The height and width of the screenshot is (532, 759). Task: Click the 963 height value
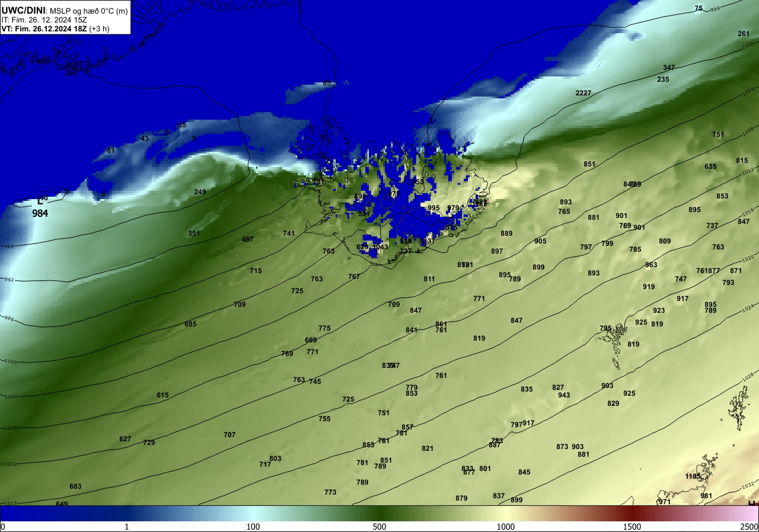tap(651, 265)
